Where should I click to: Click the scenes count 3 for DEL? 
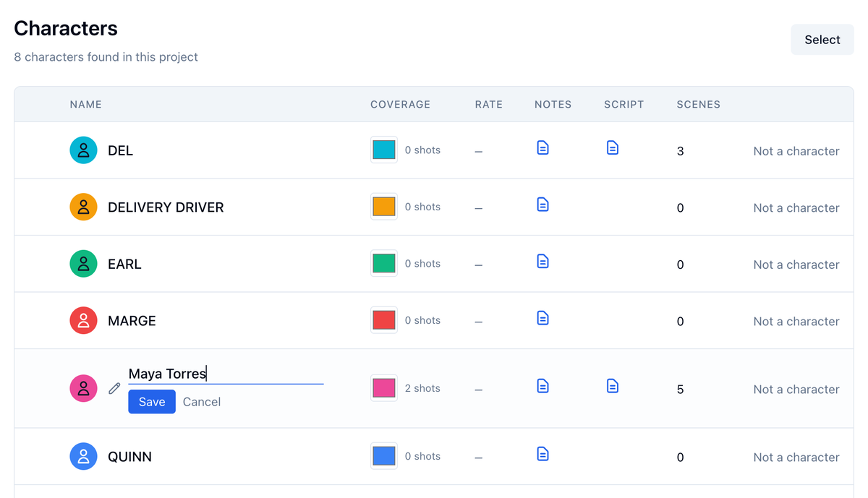tap(680, 151)
